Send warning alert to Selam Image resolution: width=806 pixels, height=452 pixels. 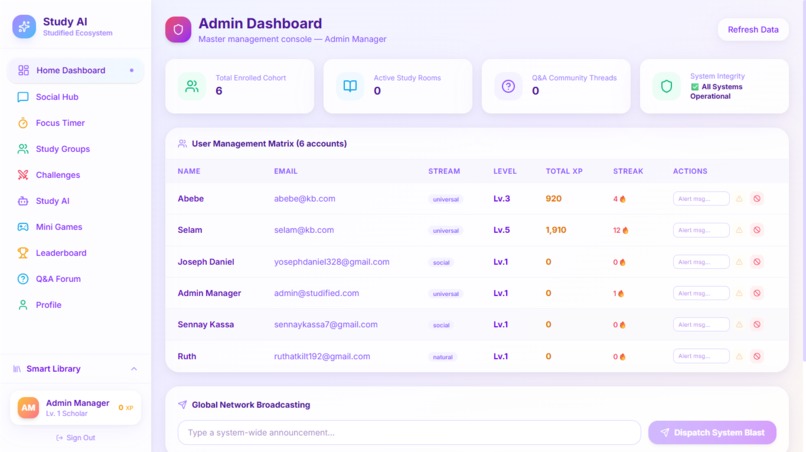(x=739, y=230)
